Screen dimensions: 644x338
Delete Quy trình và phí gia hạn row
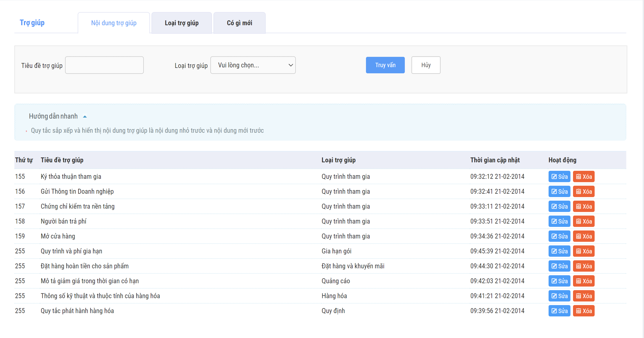tap(584, 251)
